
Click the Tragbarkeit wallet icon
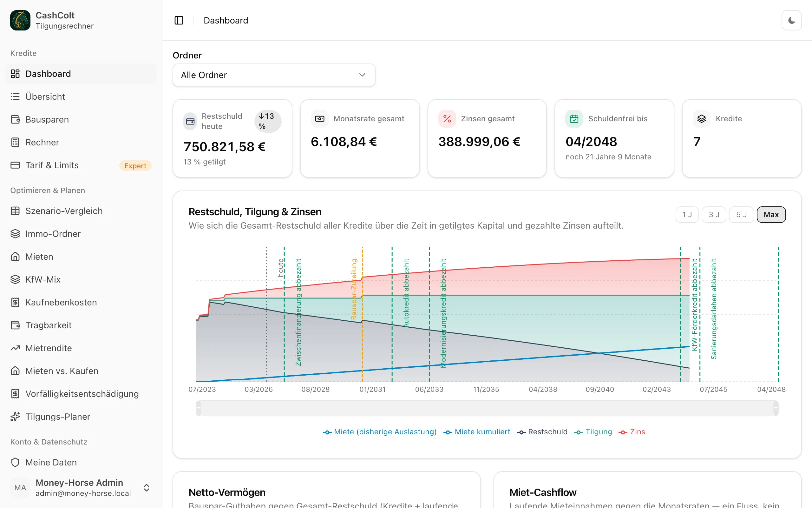(x=15, y=325)
